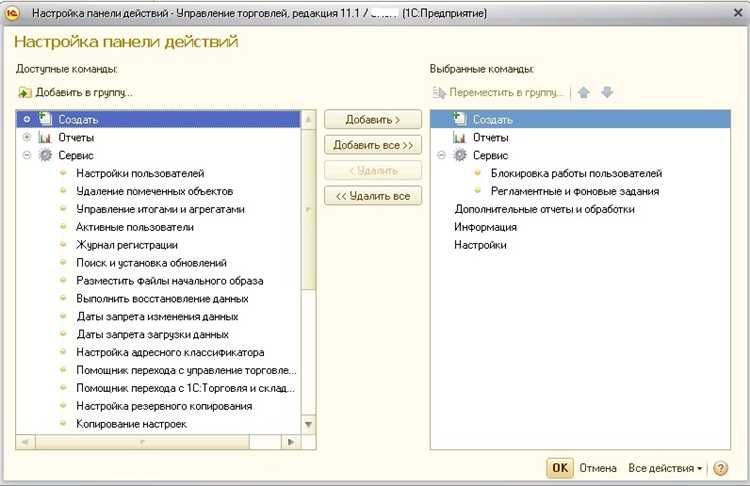Expand Создать group in available commands
Image resolution: width=750 pixels, height=486 pixels.
tap(27, 119)
